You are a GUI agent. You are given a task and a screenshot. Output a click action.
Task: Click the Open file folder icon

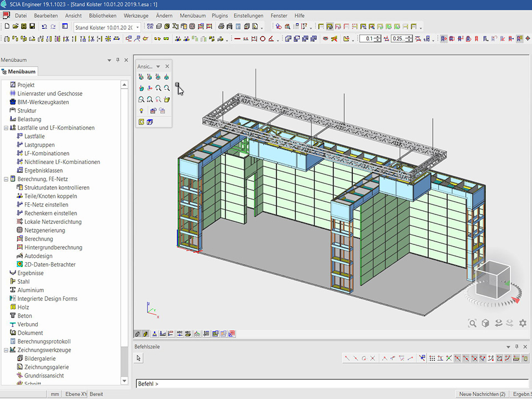[x=14, y=27]
